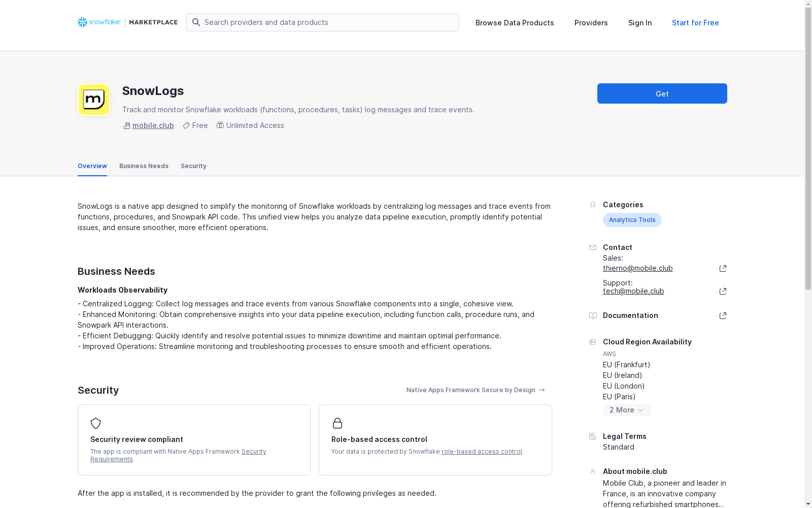The image size is (812, 508).
Task: Click the Documentation book icon
Action: pos(592,315)
